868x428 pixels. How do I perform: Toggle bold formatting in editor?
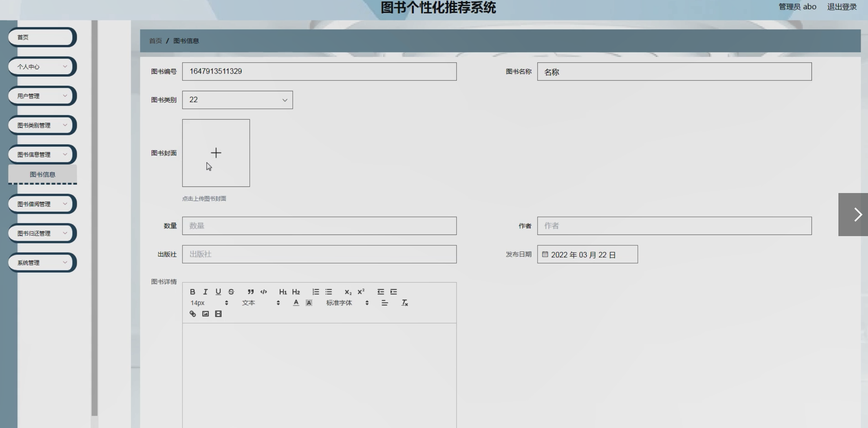[x=193, y=292]
